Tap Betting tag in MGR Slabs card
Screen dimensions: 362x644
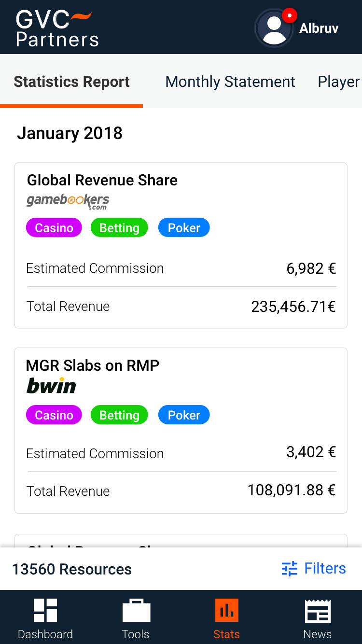119,415
